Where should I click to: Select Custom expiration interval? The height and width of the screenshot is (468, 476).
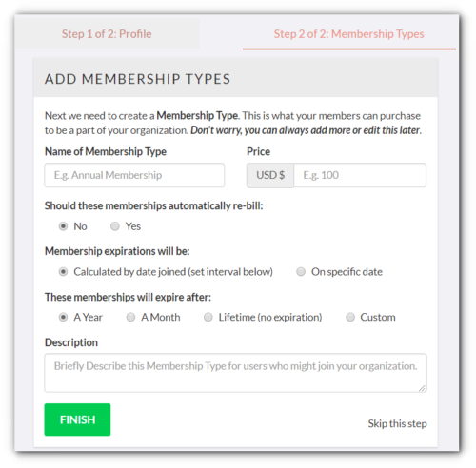[x=350, y=317]
